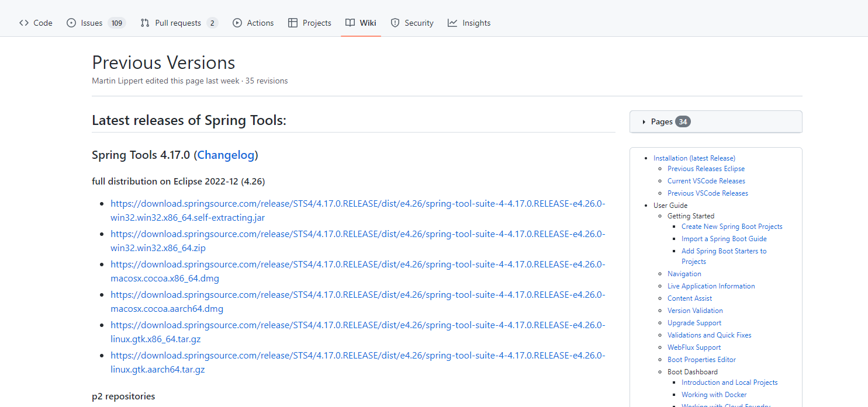Open Previous VSCode Releases sidebar link
This screenshot has width=868, height=407.
click(708, 193)
